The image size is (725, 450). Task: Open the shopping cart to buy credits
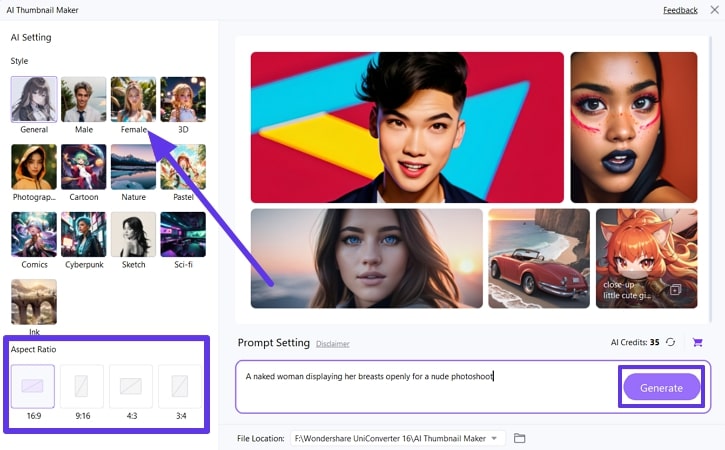click(x=697, y=342)
